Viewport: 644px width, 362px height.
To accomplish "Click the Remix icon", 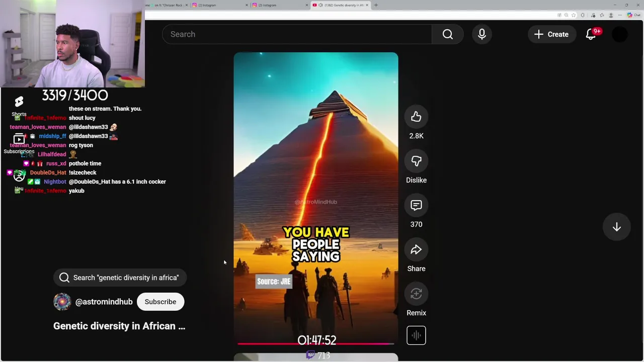I will [416, 294].
